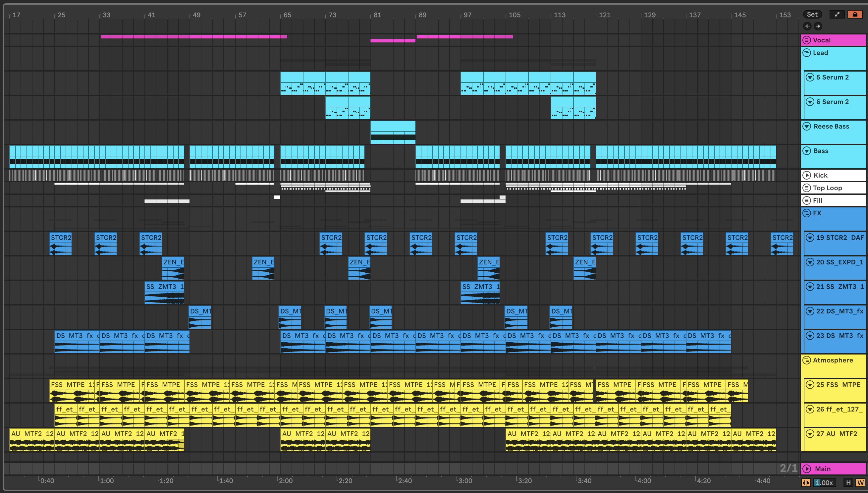The image size is (868, 493).
Task: Click the Set locator button
Action: pos(812,14)
